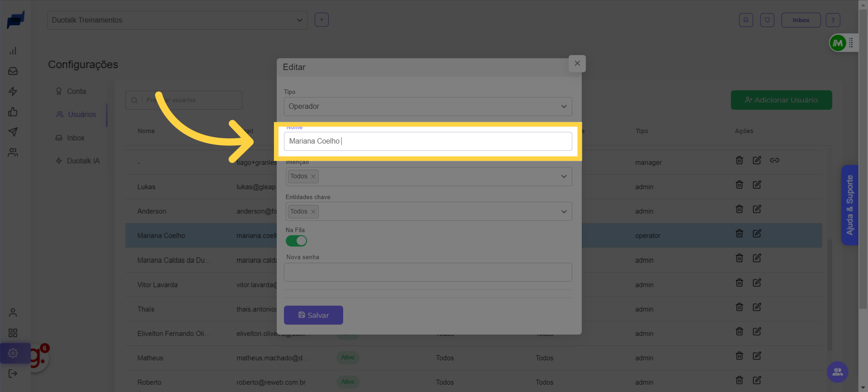Expand the Tipo Operador dropdown

[428, 107]
